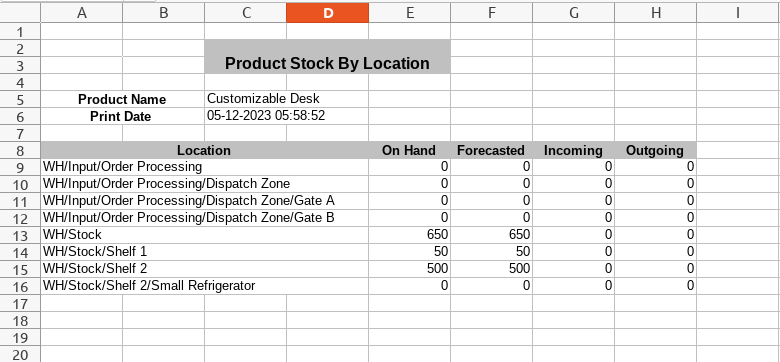Select column H header
Screen dimensions: 780x362
[x=656, y=13]
